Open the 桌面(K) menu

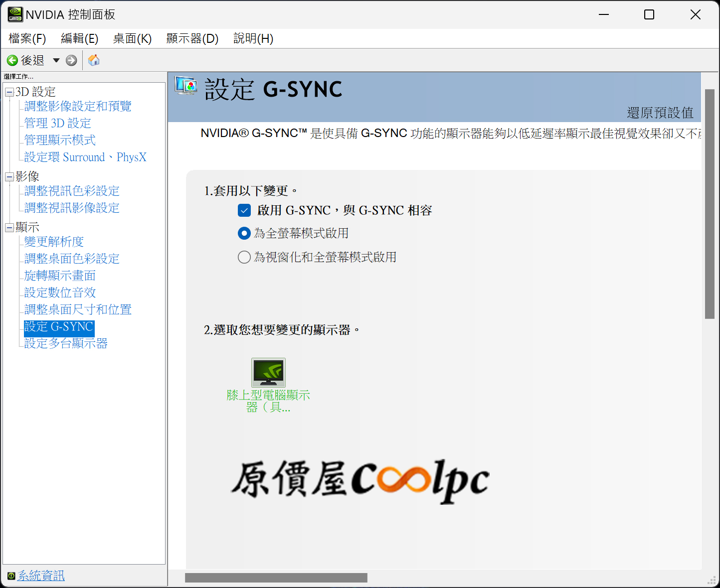coord(132,38)
